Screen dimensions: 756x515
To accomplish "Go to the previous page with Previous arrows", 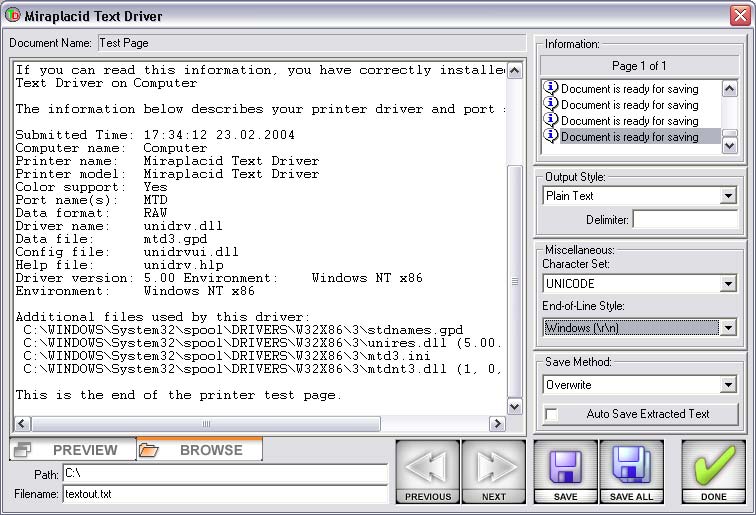I will pos(428,472).
